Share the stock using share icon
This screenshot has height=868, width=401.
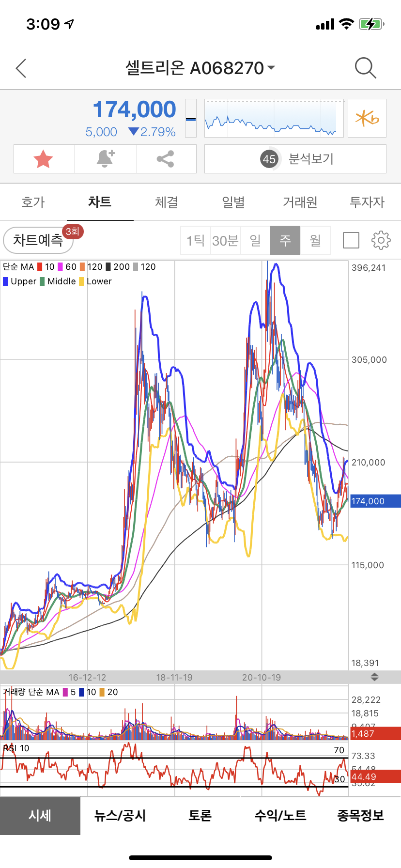click(x=166, y=159)
